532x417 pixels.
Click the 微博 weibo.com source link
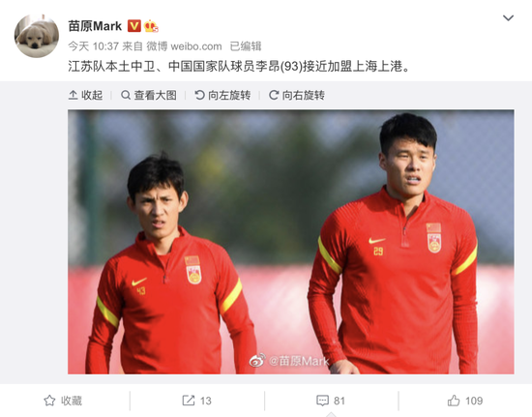tap(184, 46)
